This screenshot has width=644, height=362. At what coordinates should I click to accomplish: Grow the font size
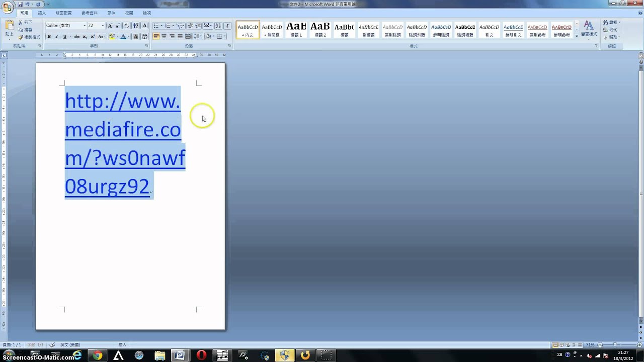(x=110, y=26)
